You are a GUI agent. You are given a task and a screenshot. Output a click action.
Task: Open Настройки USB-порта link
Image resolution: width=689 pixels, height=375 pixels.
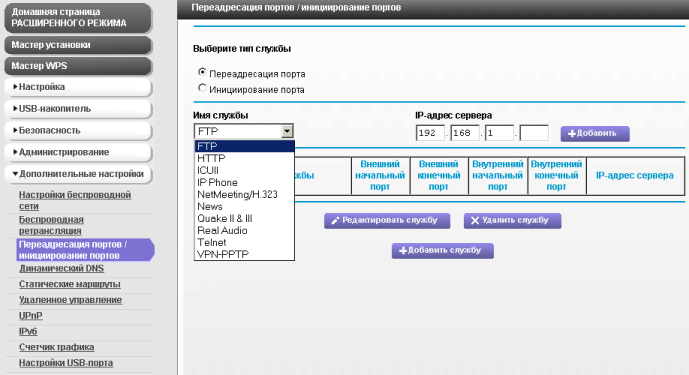(x=66, y=363)
